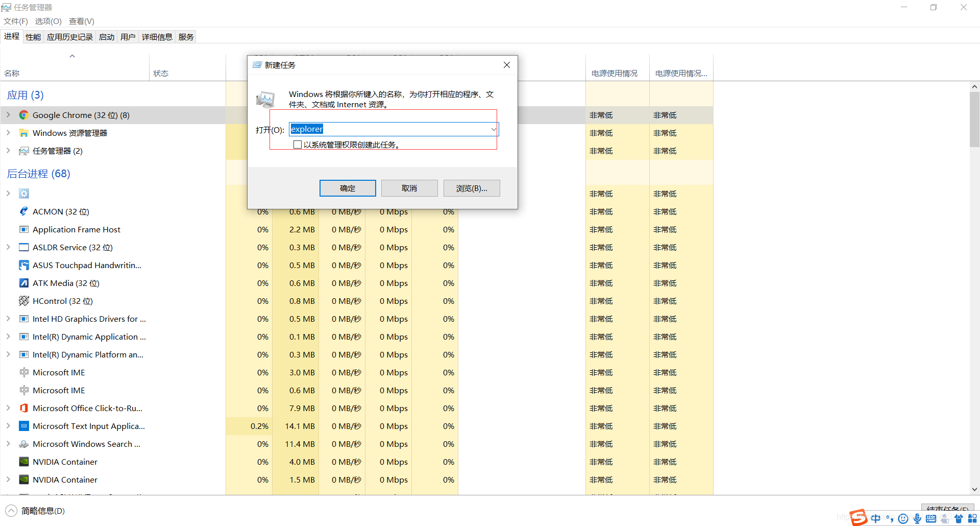Toggle the 中 Chinese/English input mode
Viewport: 980px width, 526px height.
pos(876,518)
